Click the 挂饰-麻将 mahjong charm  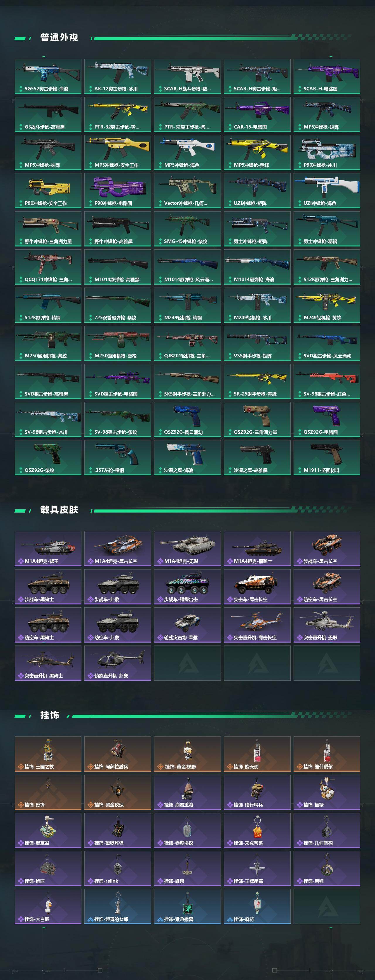click(x=257, y=907)
